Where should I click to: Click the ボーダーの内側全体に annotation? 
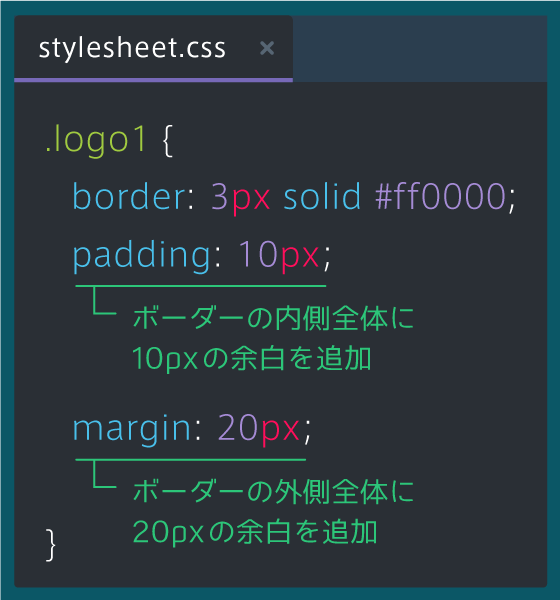click(x=273, y=318)
